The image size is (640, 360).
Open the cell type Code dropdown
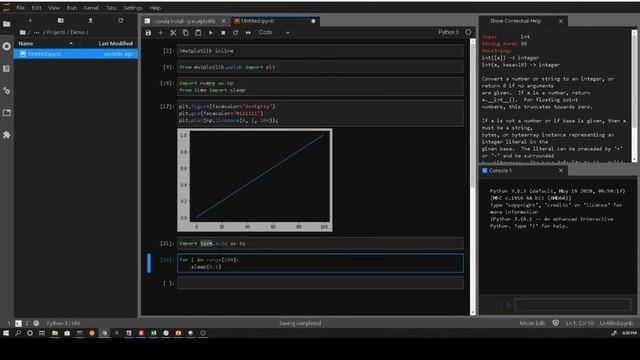(x=274, y=32)
